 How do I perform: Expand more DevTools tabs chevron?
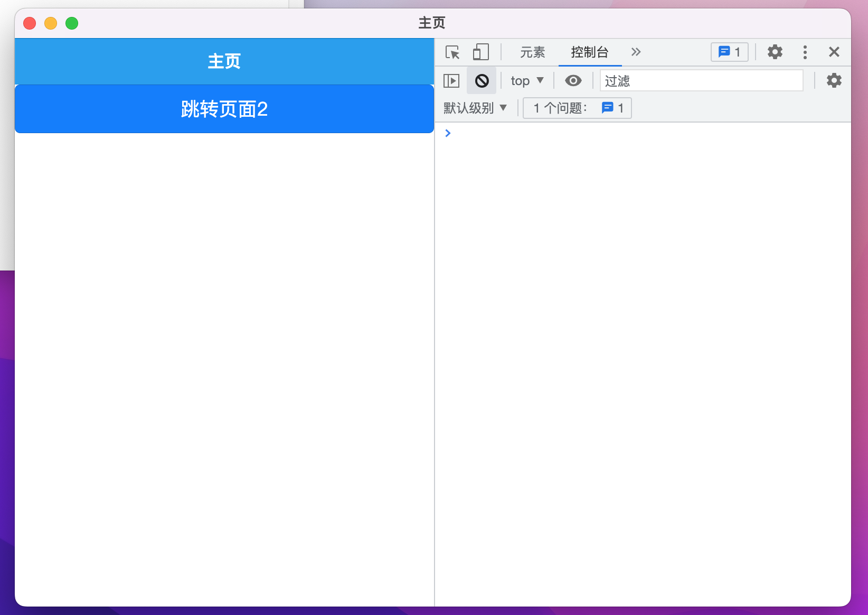[x=636, y=52]
